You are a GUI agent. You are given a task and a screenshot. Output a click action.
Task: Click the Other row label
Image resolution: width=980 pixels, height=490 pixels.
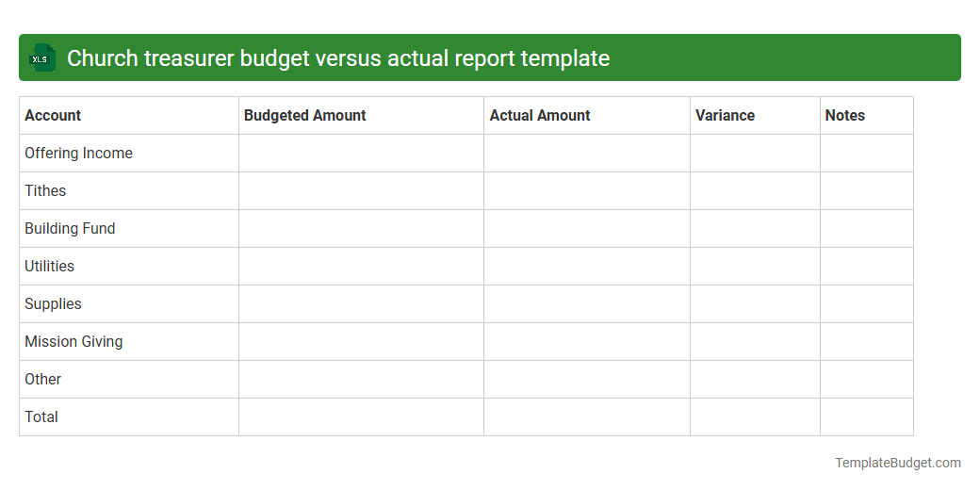click(42, 380)
